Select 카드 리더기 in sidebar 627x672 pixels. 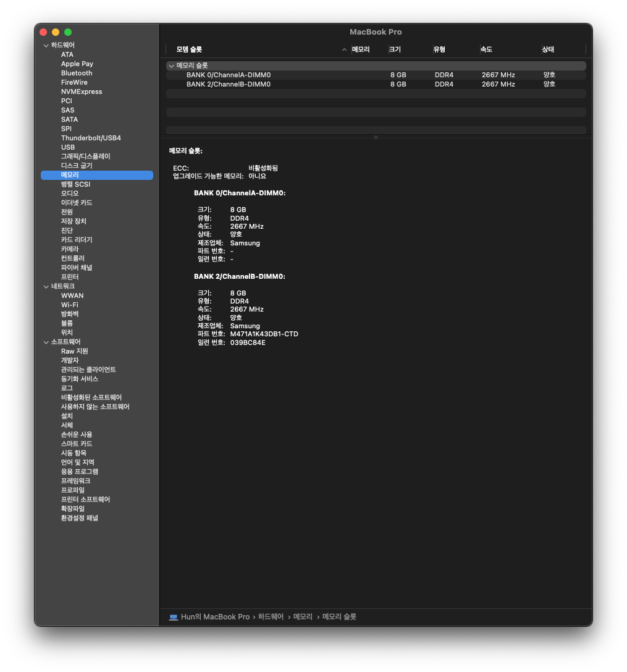77,240
